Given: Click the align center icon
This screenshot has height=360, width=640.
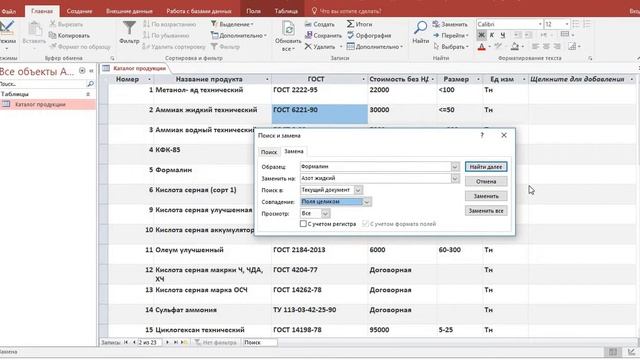Looking at the screenshot, I should tap(546, 47).
